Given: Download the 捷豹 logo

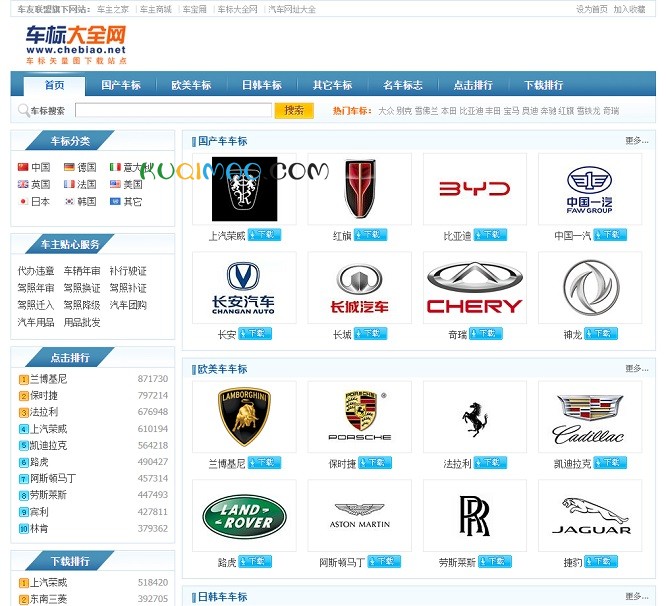Looking at the screenshot, I should coord(601,562).
